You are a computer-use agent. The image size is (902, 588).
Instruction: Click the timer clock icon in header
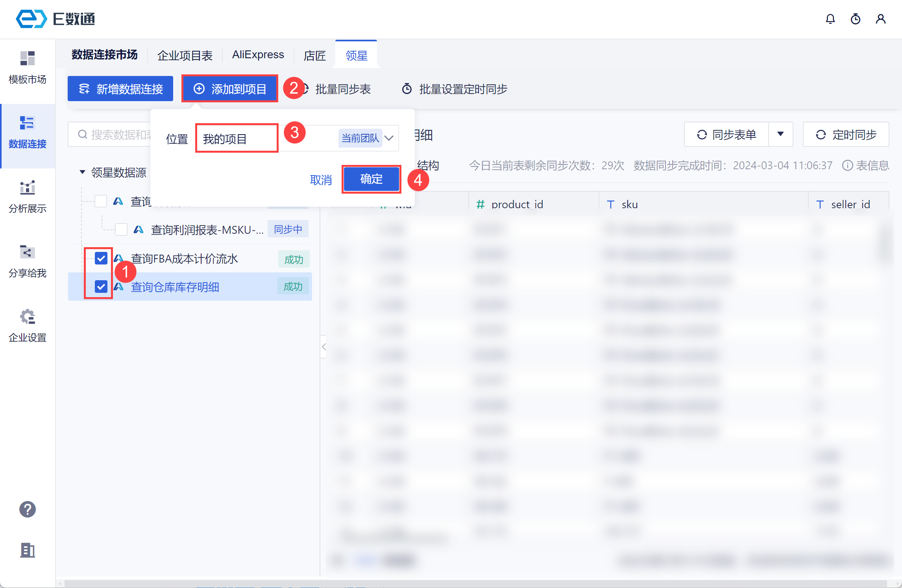pos(855,19)
